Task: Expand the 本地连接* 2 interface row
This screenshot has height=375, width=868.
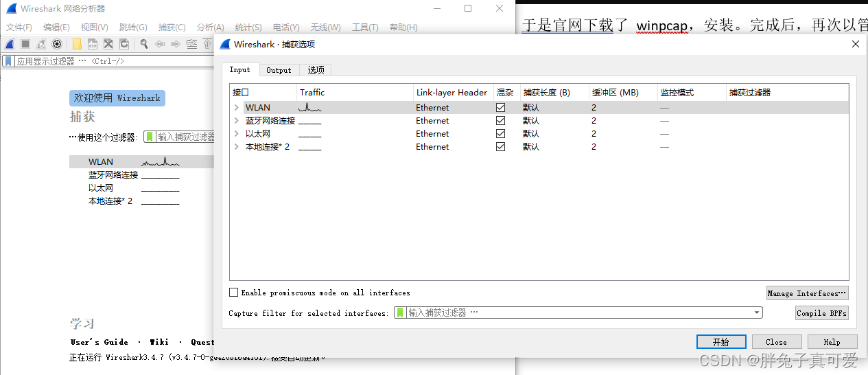Action: 237,147
